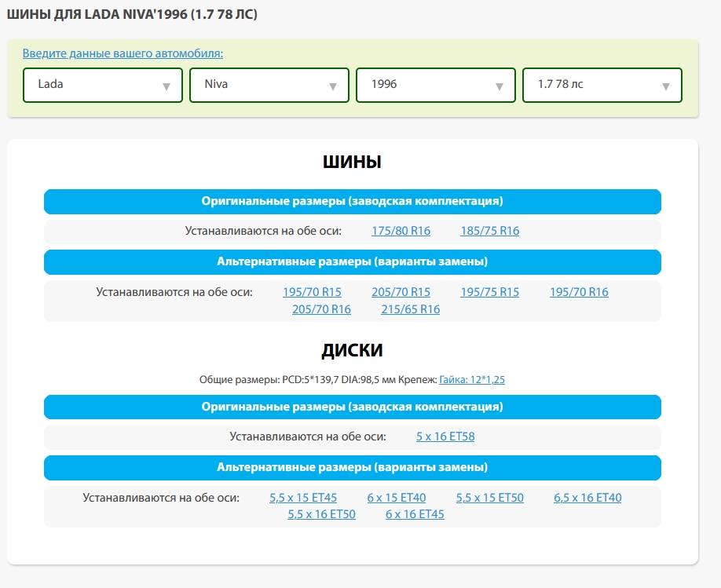This screenshot has width=721, height=588.
Task: Select alternative tire 195/75 R15
Action: (x=490, y=292)
